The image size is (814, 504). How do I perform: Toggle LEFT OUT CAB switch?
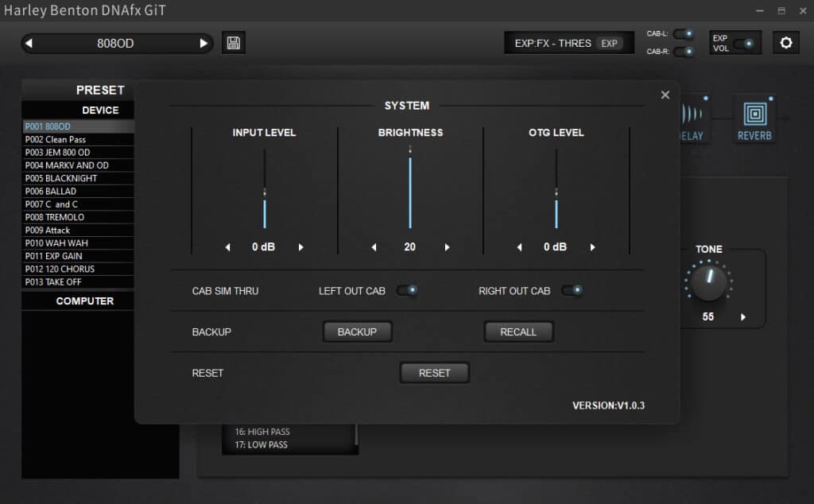(407, 290)
